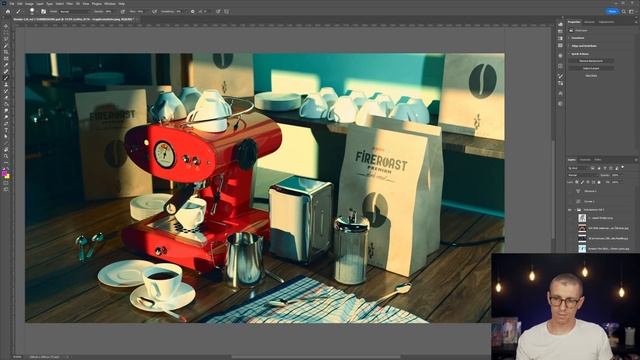Select the Crop tool

6,52
